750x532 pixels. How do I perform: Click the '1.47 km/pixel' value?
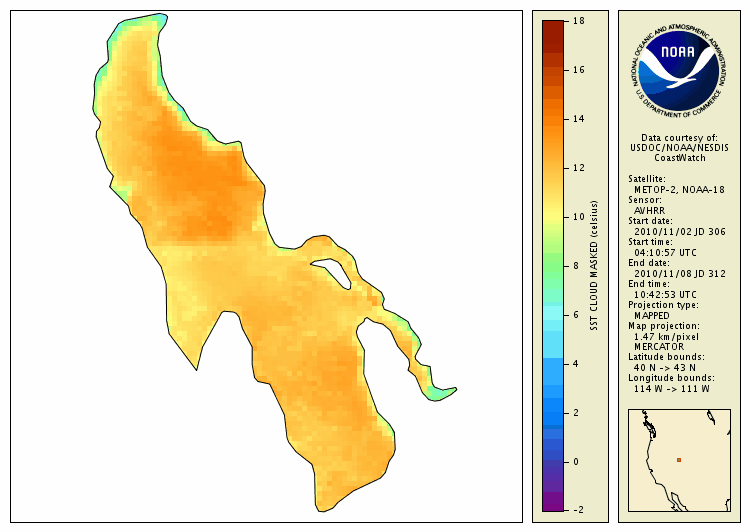[x=666, y=337]
